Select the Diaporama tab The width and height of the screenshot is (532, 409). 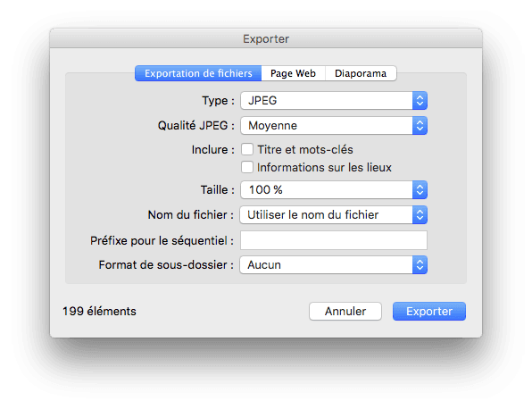361,73
